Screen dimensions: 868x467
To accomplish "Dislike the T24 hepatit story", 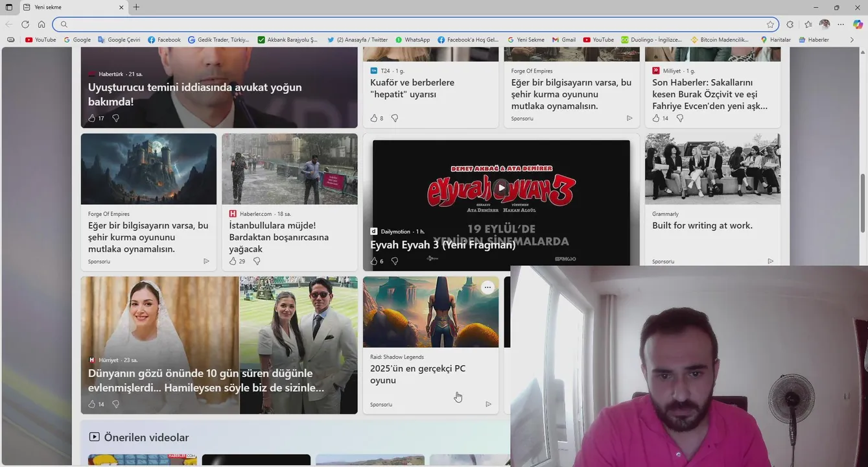I will (x=394, y=118).
